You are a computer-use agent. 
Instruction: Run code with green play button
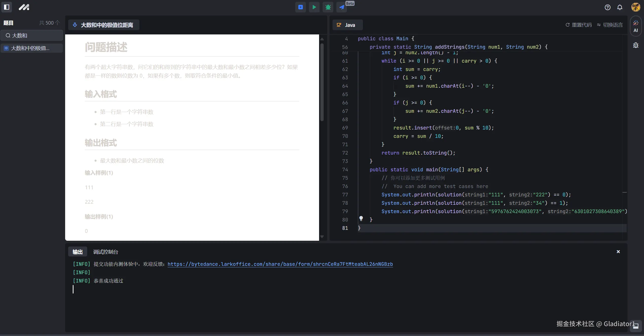click(x=314, y=7)
